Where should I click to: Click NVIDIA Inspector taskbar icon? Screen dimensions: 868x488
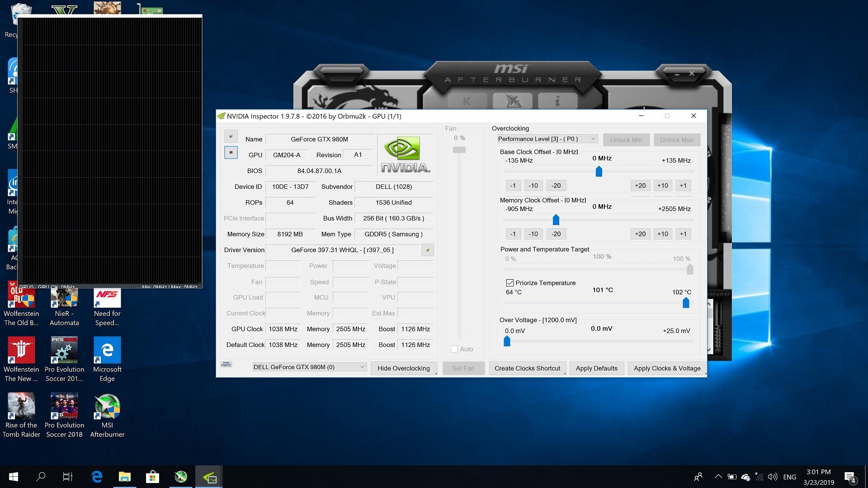(209, 477)
